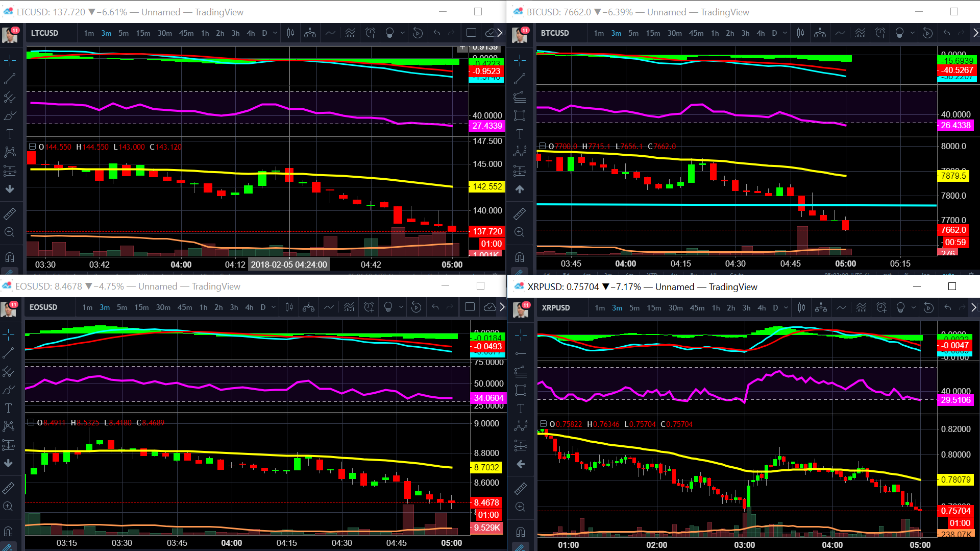Click undo arrow in the LTCUSD toolbar
Viewport: 980px width, 551px height.
[436, 33]
